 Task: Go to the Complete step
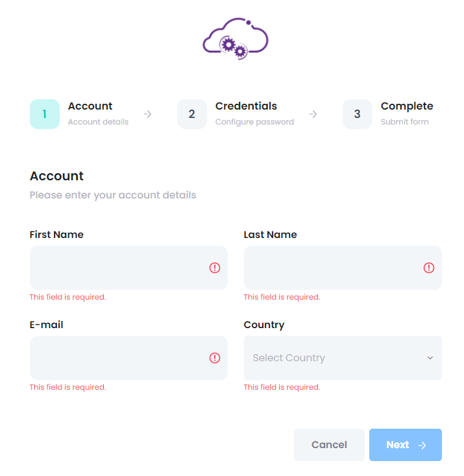(407, 106)
